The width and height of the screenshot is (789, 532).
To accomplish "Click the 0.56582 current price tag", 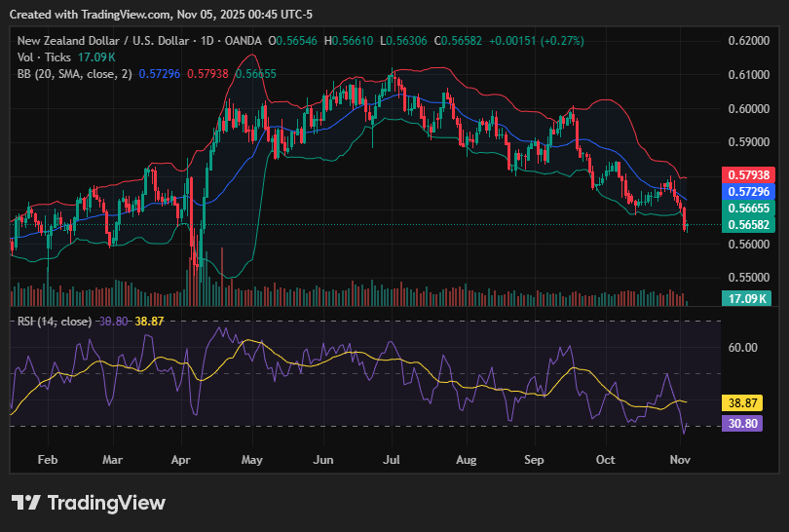I will pos(746,225).
